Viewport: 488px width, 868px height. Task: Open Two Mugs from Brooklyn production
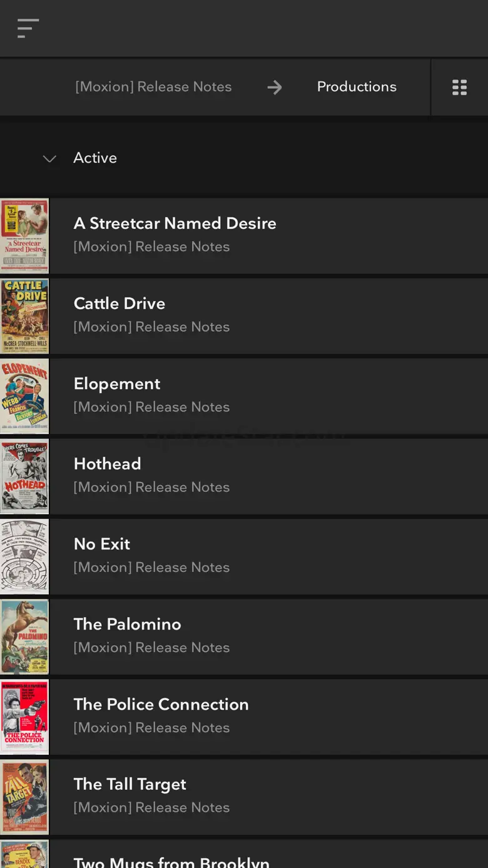pyautogui.click(x=171, y=861)
